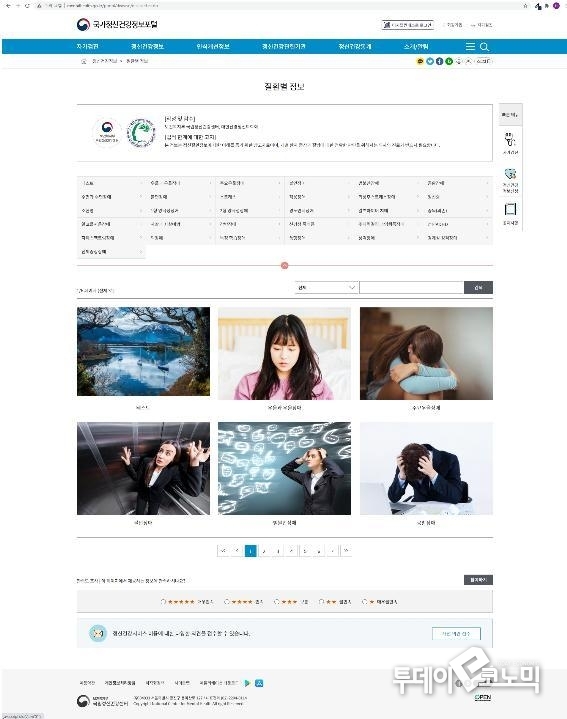Open the envelope feedback icon
Image resolution: width=567 pixels, height=719 pixels.
[98, 633]
